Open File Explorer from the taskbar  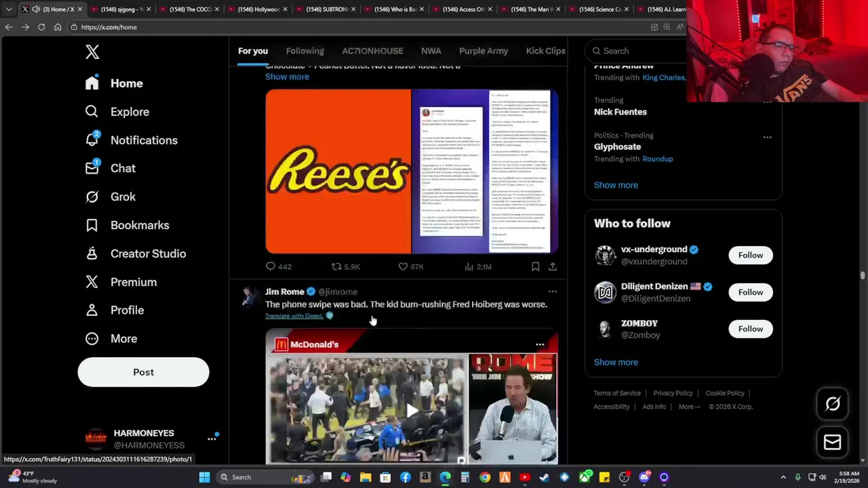click(x=366, y=477)
